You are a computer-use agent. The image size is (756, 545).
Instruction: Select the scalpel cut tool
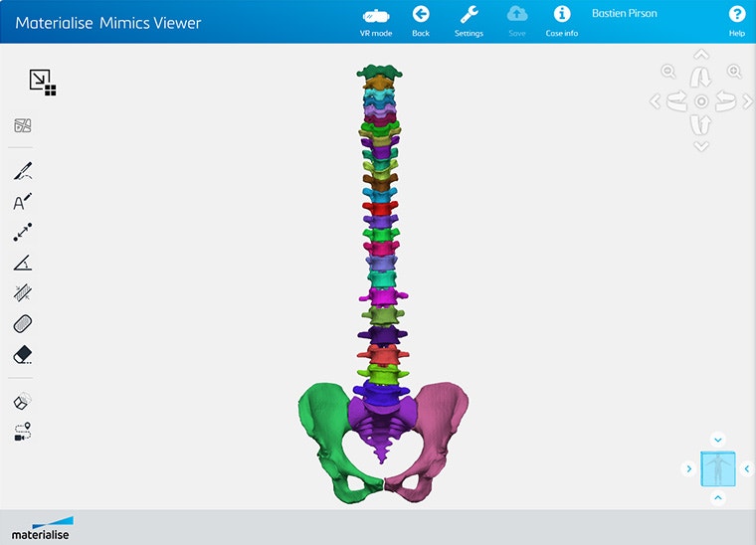click(x=24, y=171)
